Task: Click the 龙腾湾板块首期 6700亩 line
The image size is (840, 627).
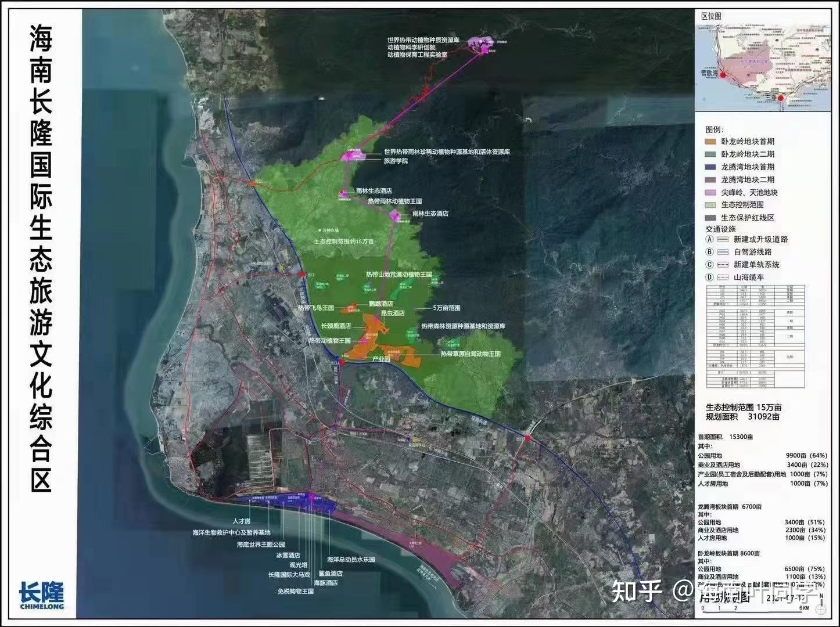Action: click(730, 507)
